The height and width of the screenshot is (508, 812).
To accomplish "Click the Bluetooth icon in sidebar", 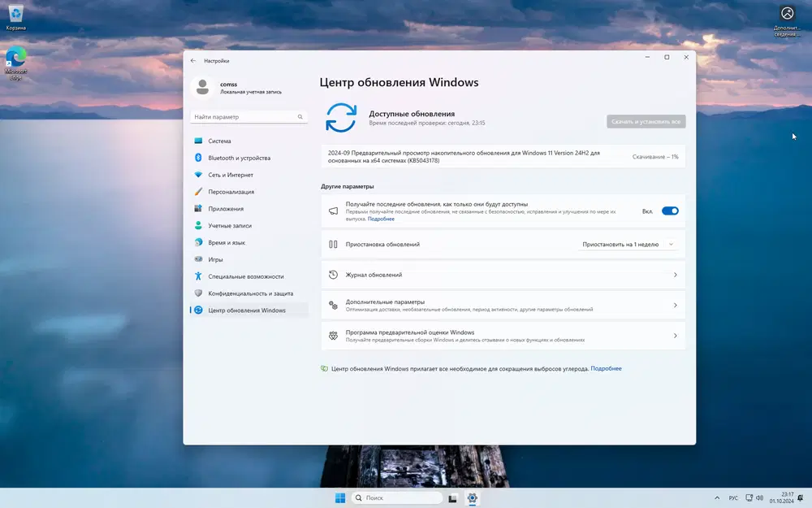I will coord(198,158).
